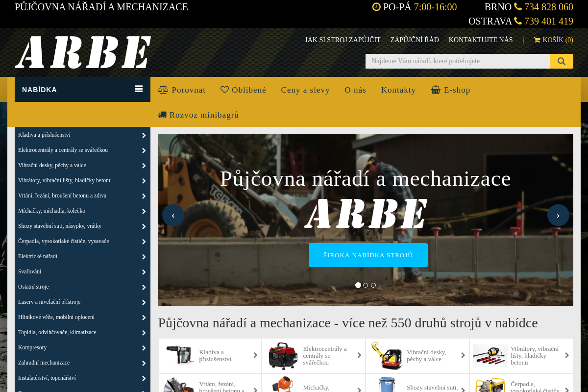Select the second carousel dot
The image size is (588, 392).
366,285
